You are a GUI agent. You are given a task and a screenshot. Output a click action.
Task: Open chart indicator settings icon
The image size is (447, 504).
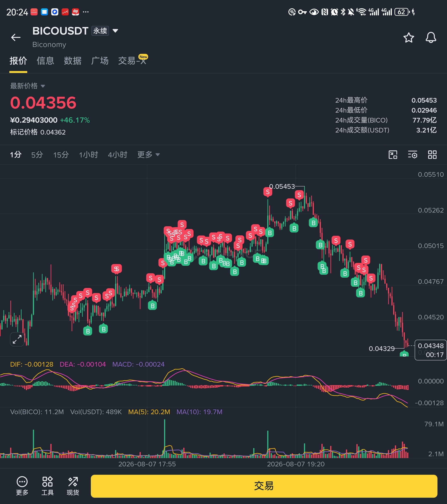pos(412,155)
